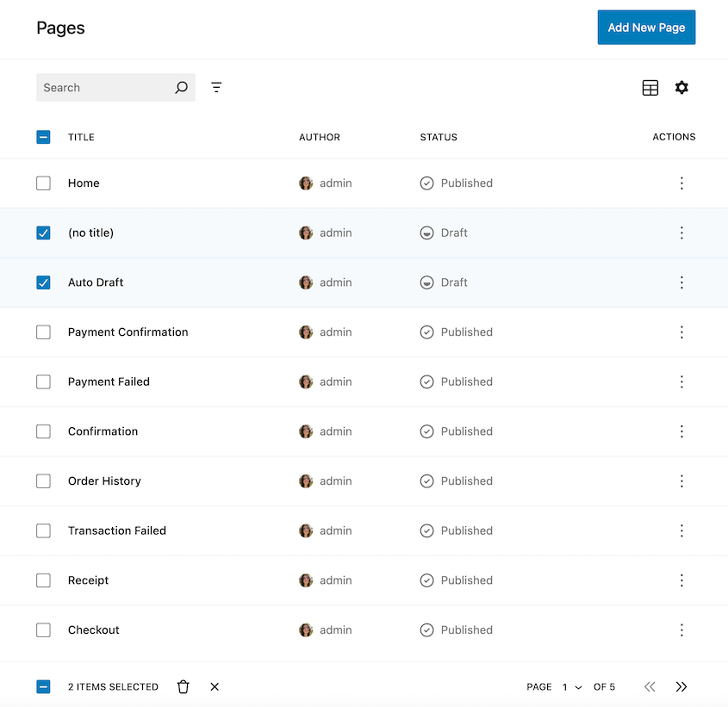Open the Confirmation page title
This screenshot has height=707, width=728.
pyautogui.click(x=103, y=431)
